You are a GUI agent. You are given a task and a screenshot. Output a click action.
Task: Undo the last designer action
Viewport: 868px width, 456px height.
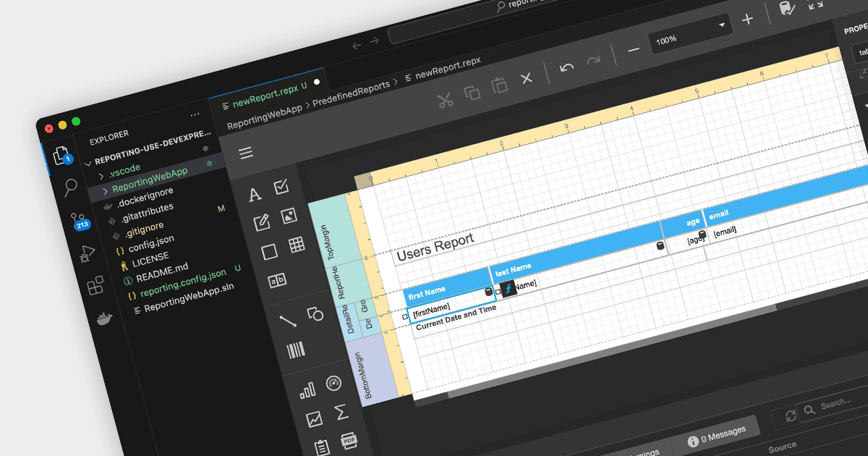567,67
